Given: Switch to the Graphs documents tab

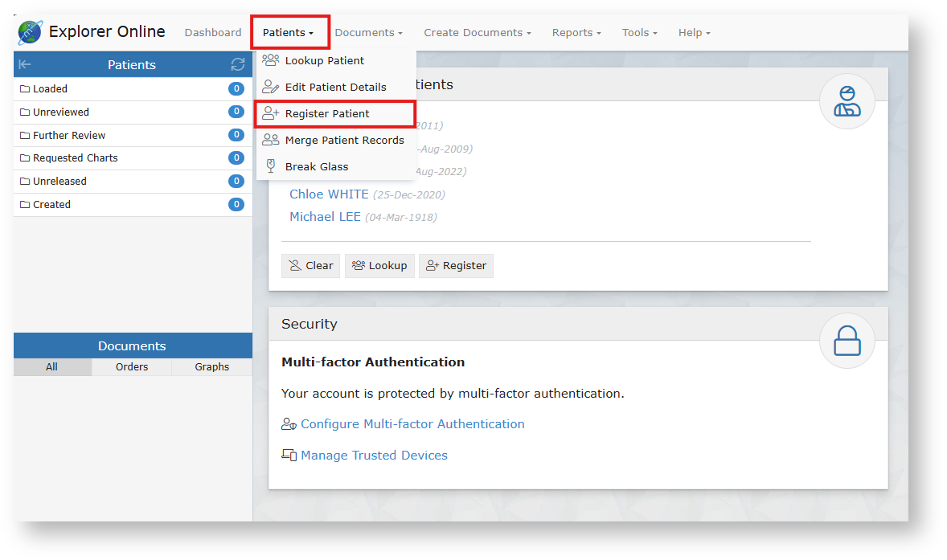Looking at the screenshot, I should [211, 367].
